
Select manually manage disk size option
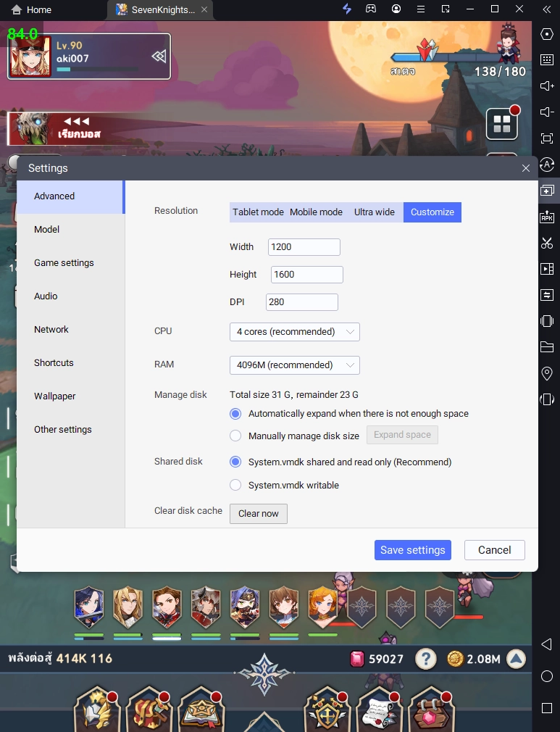coord(235,436)
